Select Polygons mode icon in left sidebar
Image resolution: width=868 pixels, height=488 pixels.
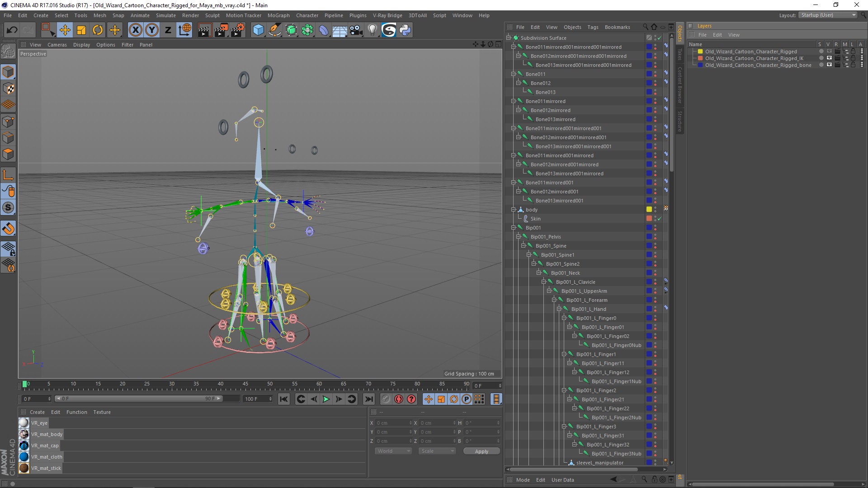tap(8, 154)
